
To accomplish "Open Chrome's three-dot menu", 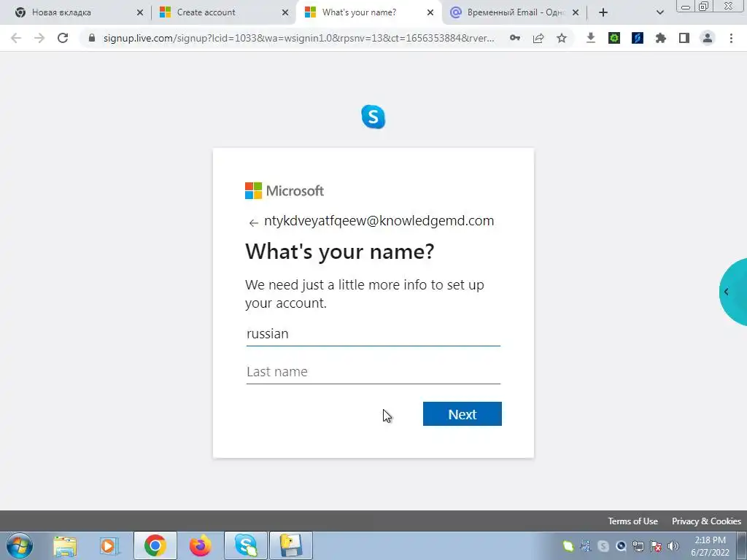I will pos(731,38).
